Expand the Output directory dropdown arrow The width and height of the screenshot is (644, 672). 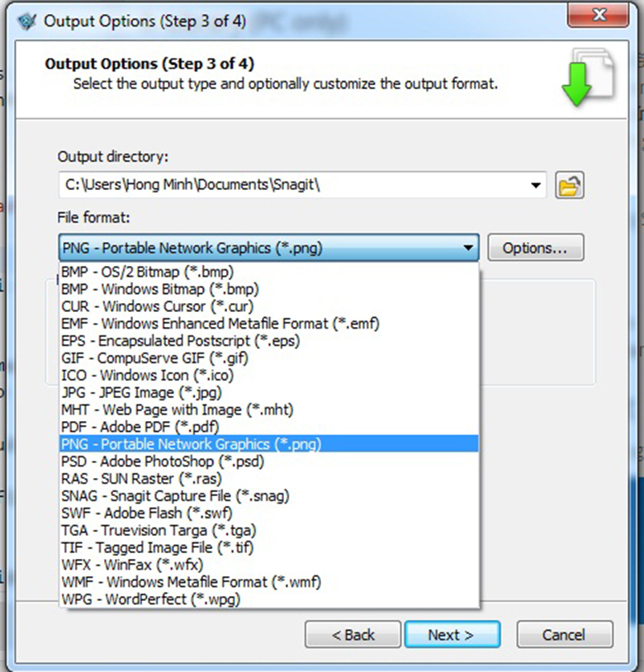point(537,186)
